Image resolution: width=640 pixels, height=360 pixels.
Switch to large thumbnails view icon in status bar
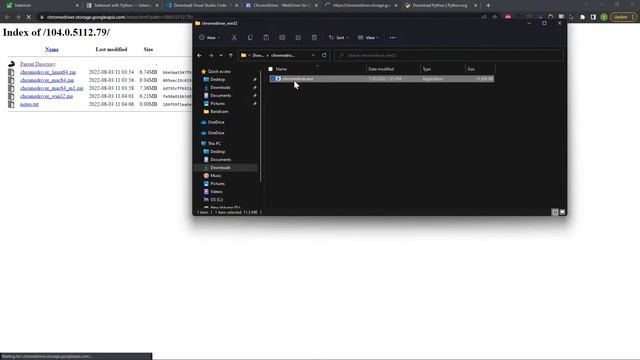[x=562, y=212]
